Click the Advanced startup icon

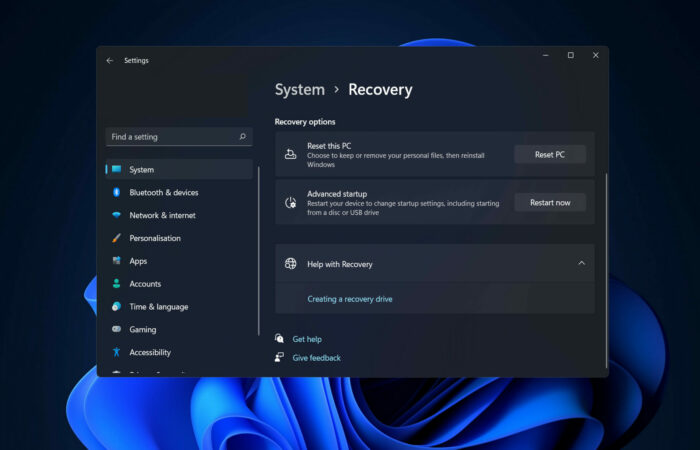291,203
